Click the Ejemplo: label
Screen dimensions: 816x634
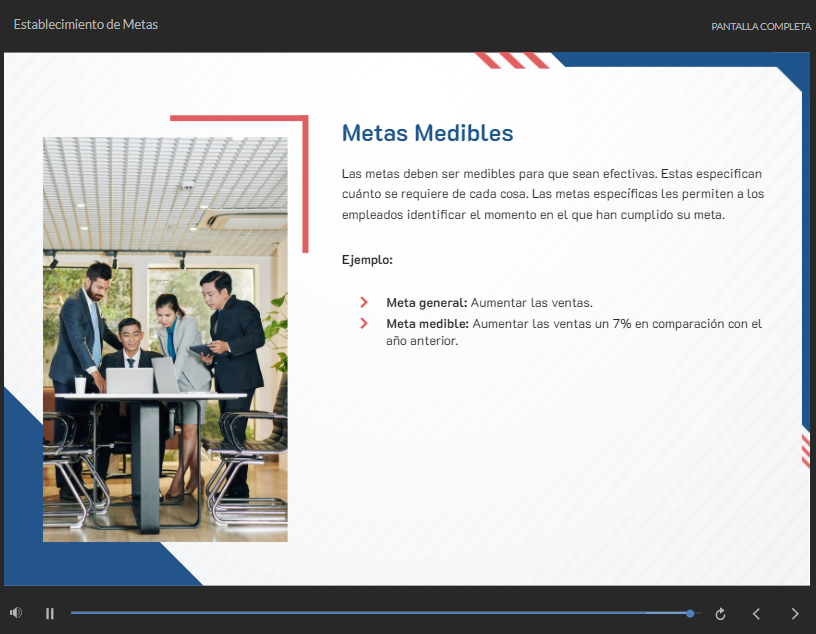click(x=367, y=260)
